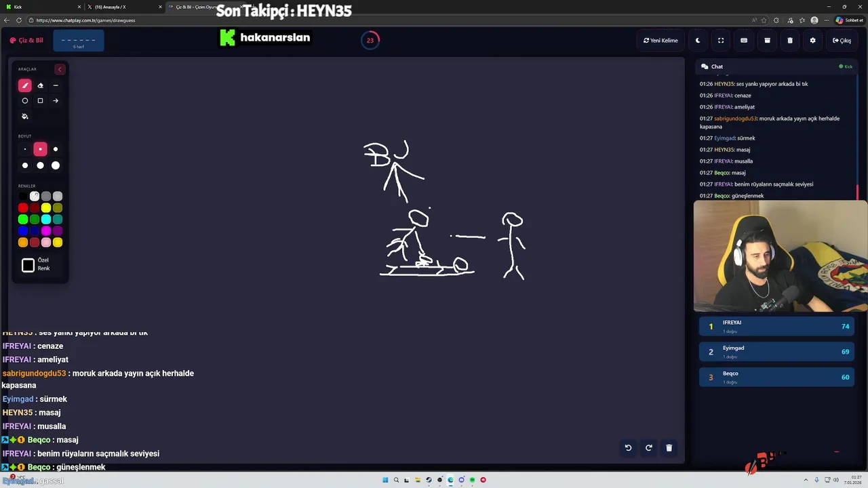The width and height of the screenshot is (868, 488).
Task: Open the archive box icon
Action: tap(767, 41)
